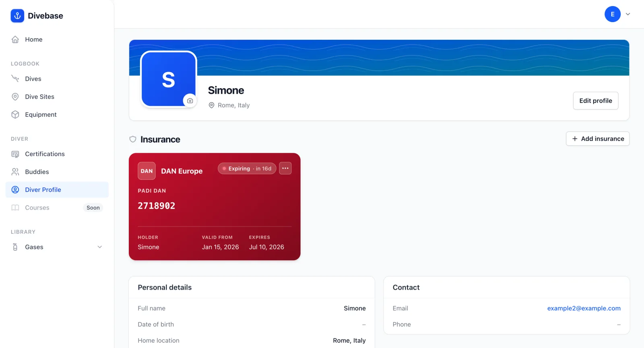Click the Insurance section heading

[160, 139]
